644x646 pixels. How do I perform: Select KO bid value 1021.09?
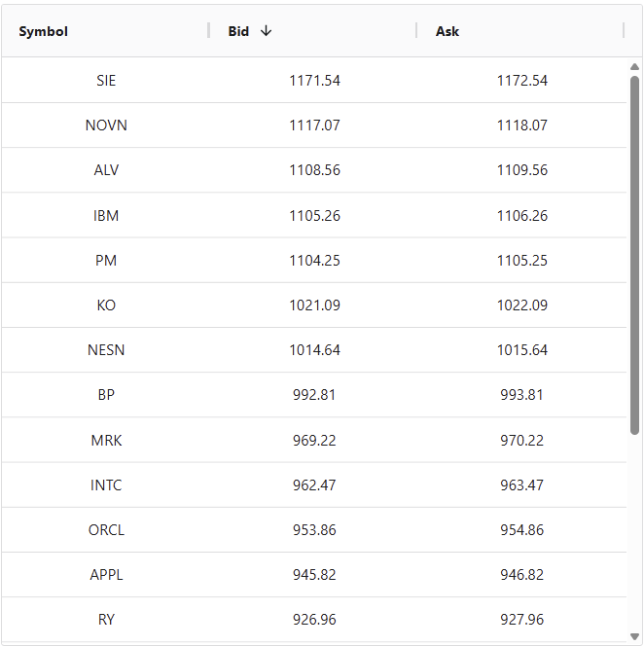point(314,305)
